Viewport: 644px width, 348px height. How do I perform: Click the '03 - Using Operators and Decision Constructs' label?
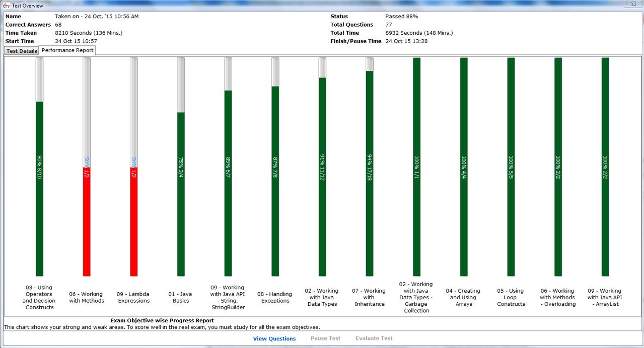[x=39, y=297]
